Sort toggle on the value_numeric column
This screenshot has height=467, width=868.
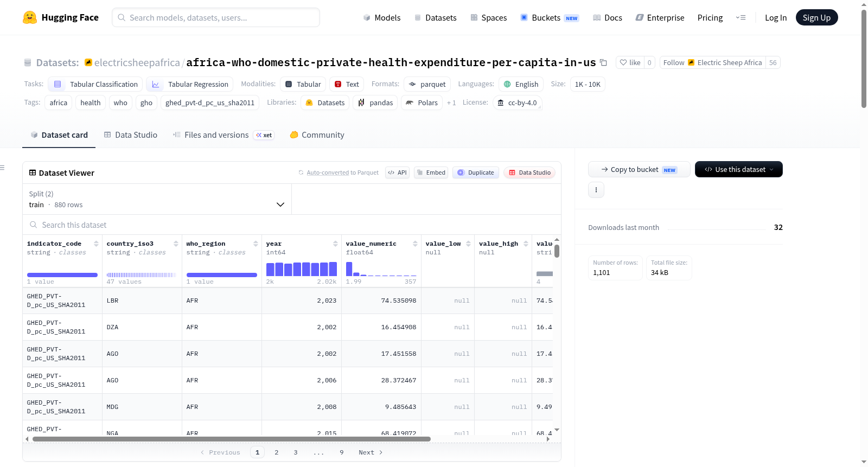point(415,244)
